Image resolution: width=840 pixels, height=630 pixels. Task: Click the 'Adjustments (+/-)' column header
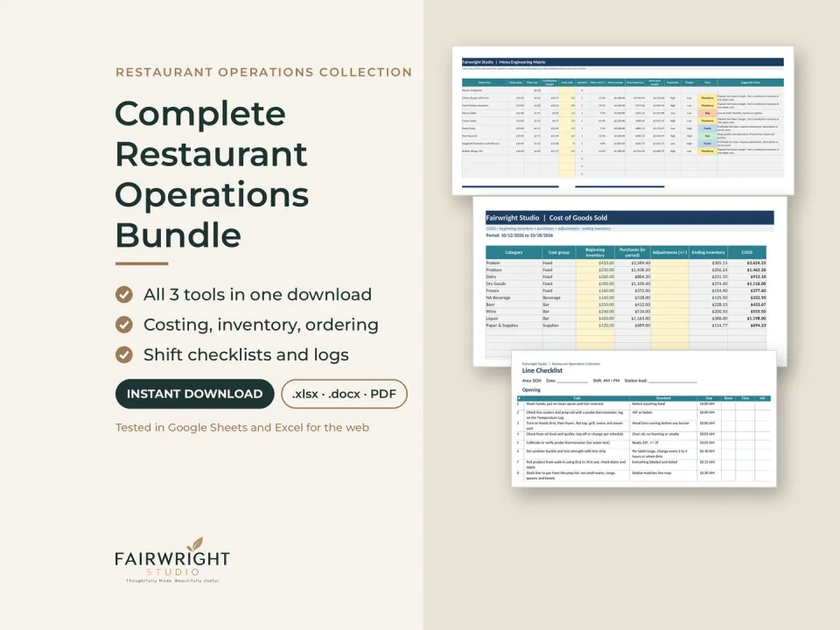pos(669,252)
